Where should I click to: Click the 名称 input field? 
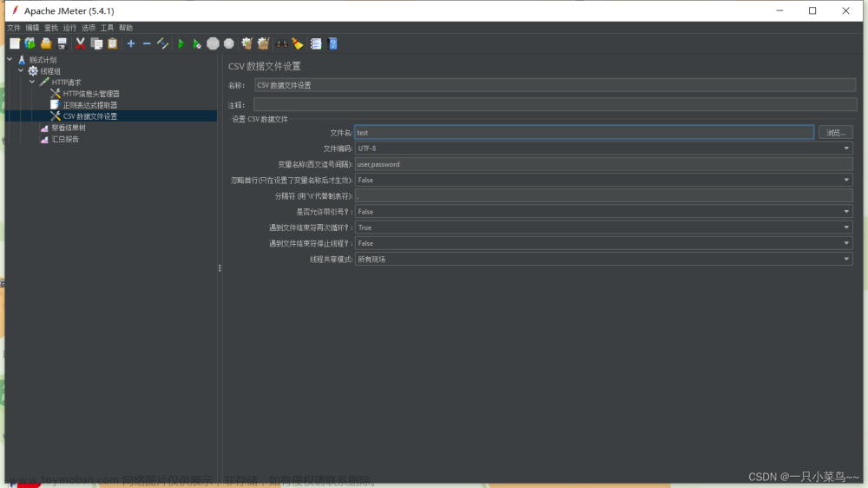[x=556, y=85]
